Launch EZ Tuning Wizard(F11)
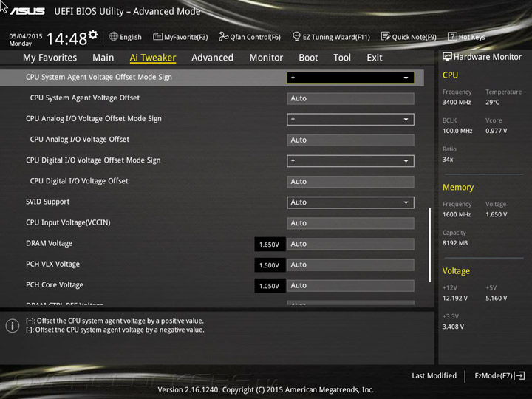 click(331, 37)
